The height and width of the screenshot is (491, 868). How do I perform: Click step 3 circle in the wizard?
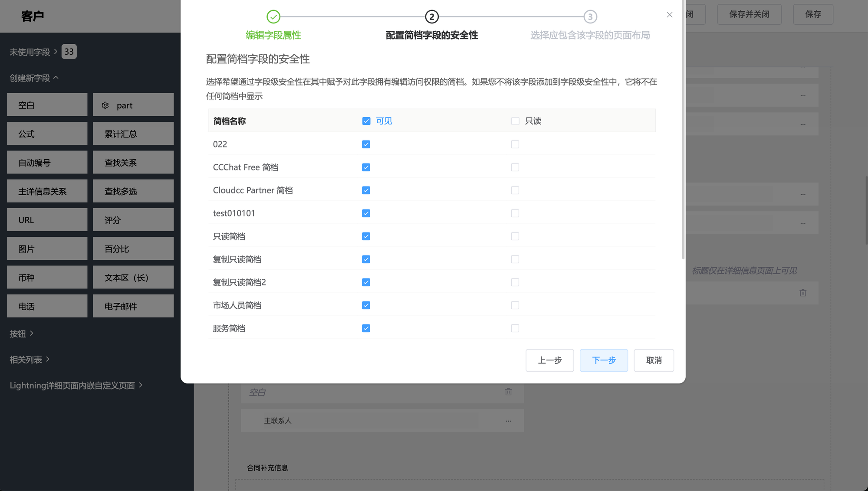coord(590,17)
